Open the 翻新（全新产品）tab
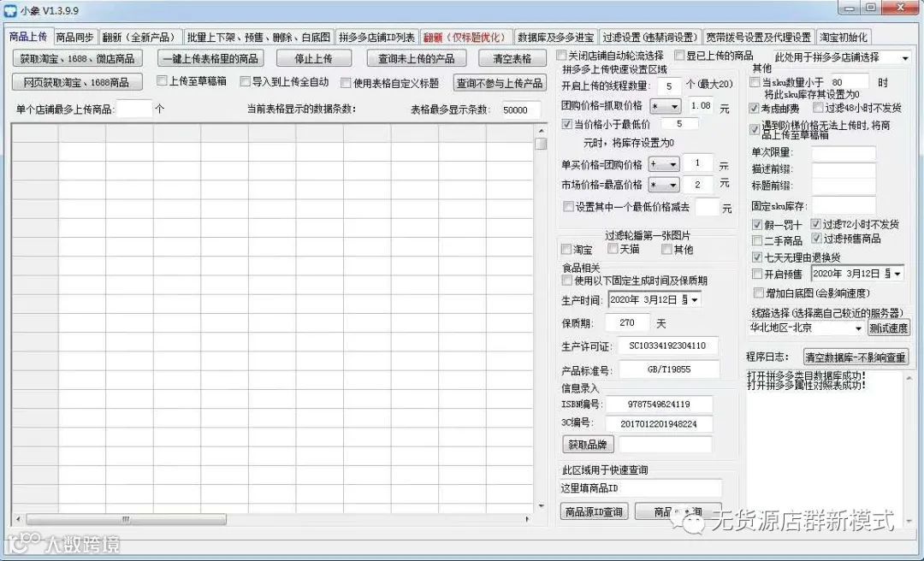 tap(139, 37)
